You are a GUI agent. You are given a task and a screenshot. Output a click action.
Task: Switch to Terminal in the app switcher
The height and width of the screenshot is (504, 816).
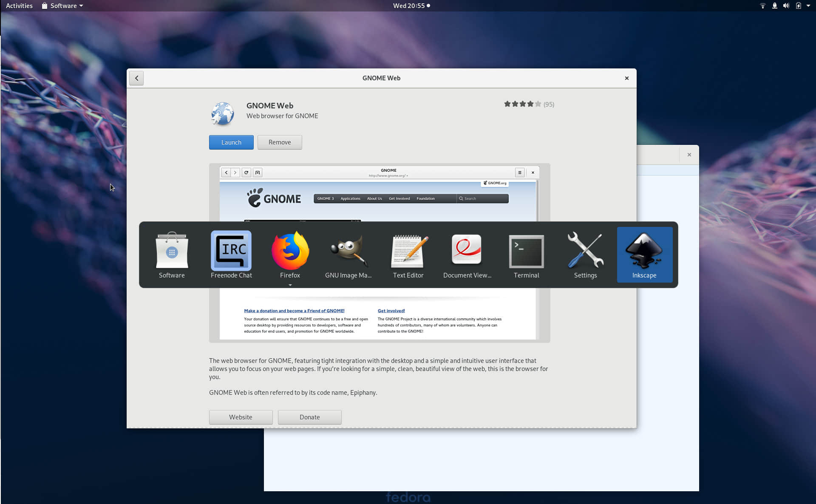point(526,255)
